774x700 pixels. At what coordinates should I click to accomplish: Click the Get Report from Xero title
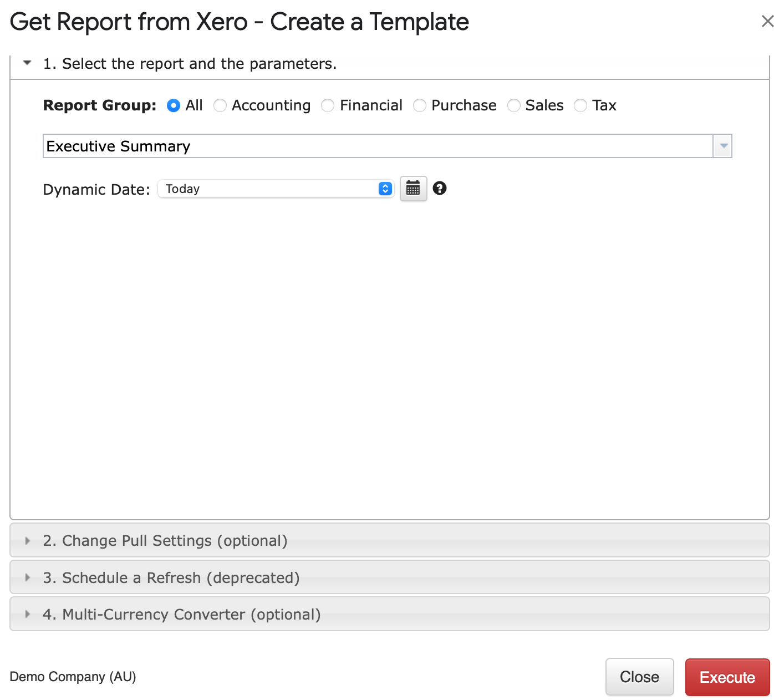pos(240,22)
